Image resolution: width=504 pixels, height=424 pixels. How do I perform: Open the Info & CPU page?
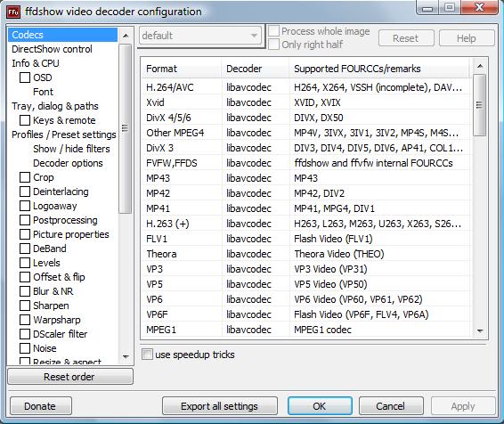[36, 63]
